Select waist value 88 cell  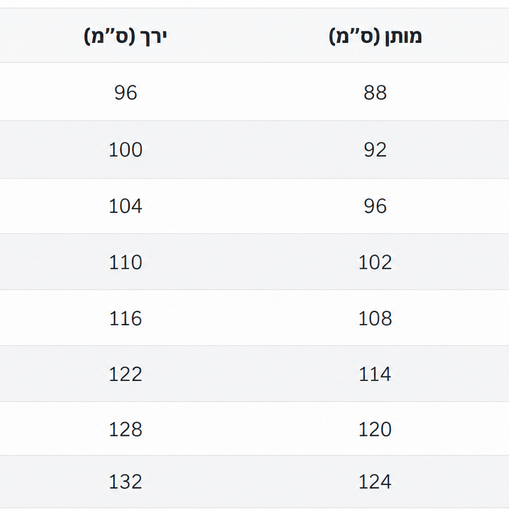point(375,92)
